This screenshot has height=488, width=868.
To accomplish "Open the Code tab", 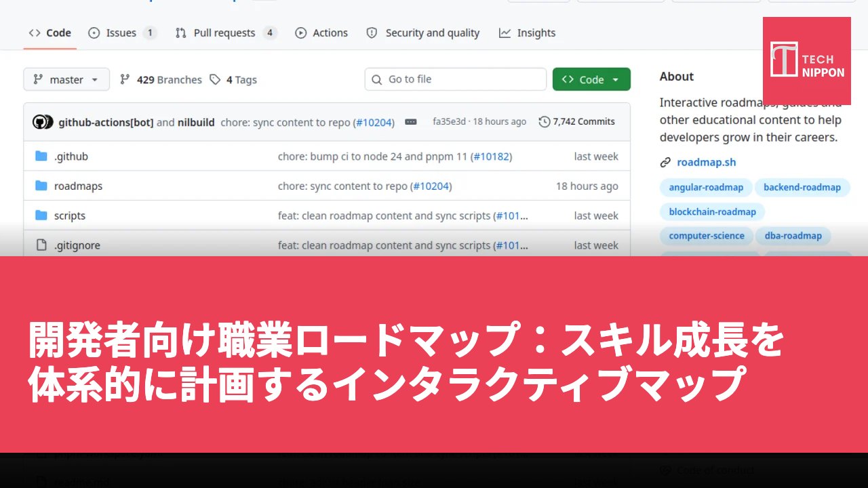I will pyautogui.click(x=50, y=33).
